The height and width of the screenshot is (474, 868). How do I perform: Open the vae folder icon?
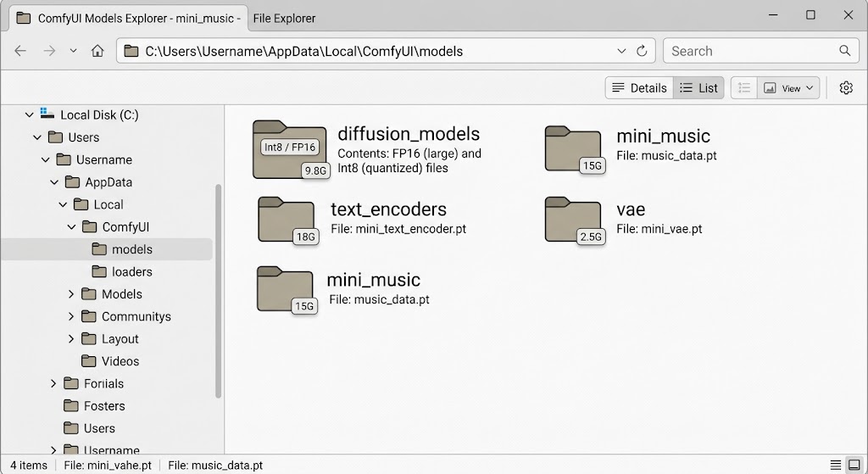(x=573, y=220)
